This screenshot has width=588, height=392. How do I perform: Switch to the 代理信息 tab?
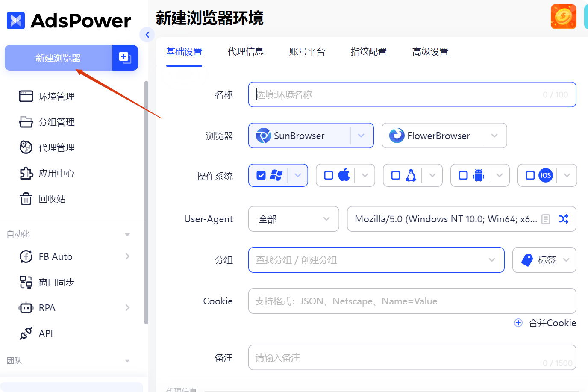(x=246, y=52)
